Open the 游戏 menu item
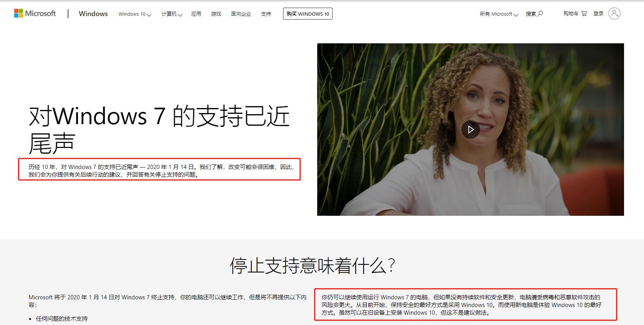This screenshot has width=644, height=325. [x=216, y=14]
